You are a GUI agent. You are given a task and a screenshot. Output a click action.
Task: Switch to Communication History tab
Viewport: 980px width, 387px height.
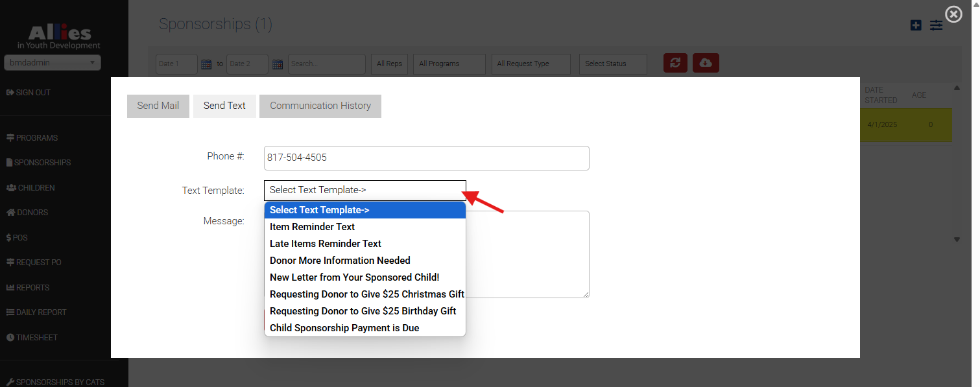point(320,106)
